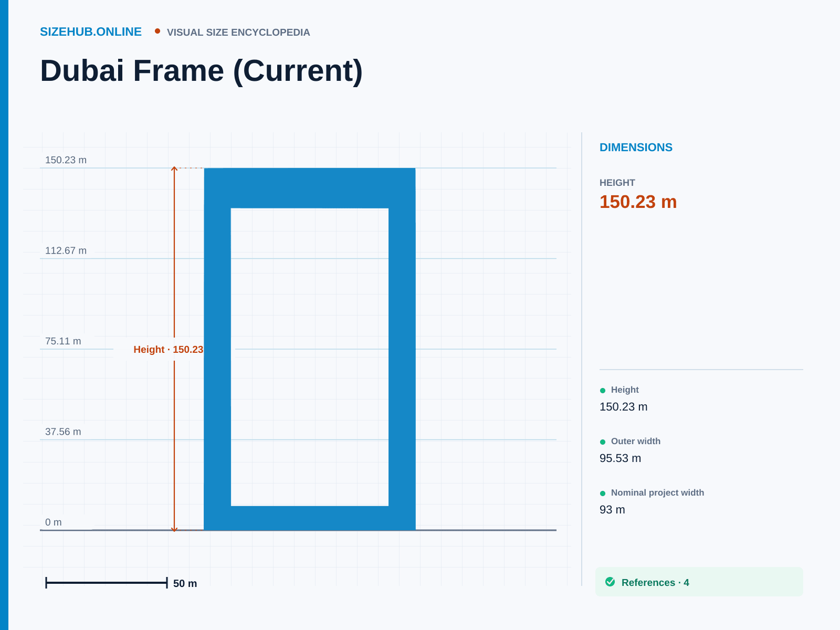Click the HEIGHT caption above the red value

(617, 183)
